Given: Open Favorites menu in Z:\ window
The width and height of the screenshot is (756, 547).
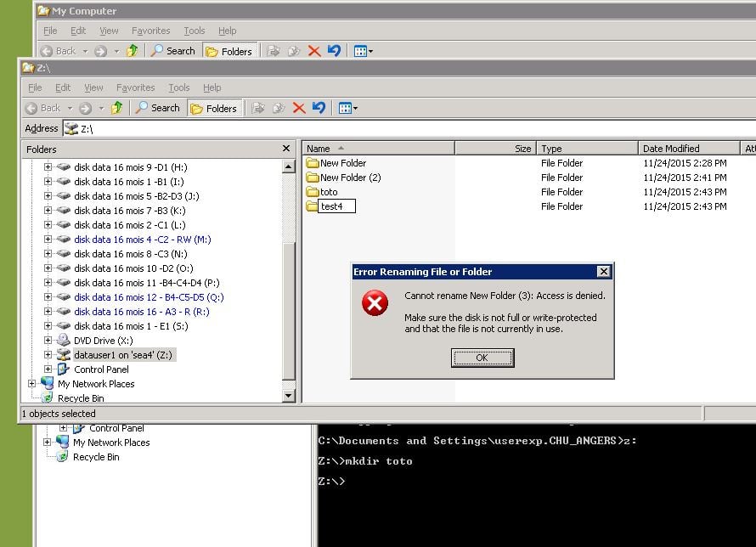Looking at the screenshot, I should [135, 87].
